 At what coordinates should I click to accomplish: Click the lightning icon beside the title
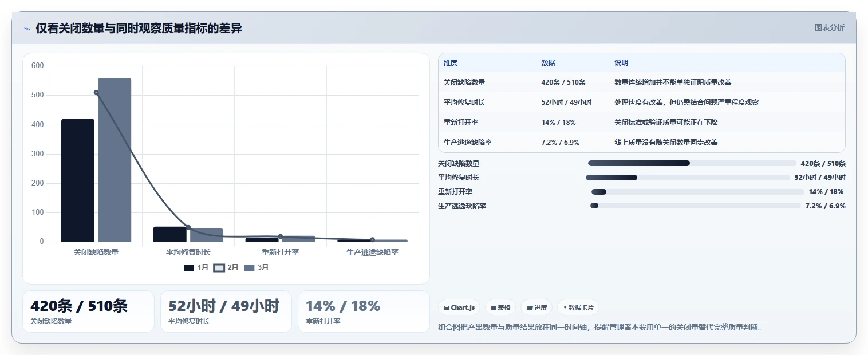click(x=27, y=29)
